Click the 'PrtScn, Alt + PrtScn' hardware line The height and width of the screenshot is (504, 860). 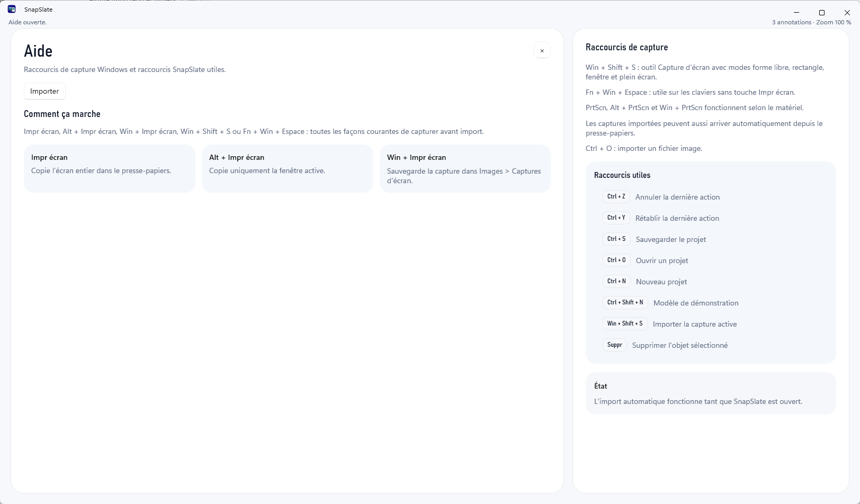(695, 107)
